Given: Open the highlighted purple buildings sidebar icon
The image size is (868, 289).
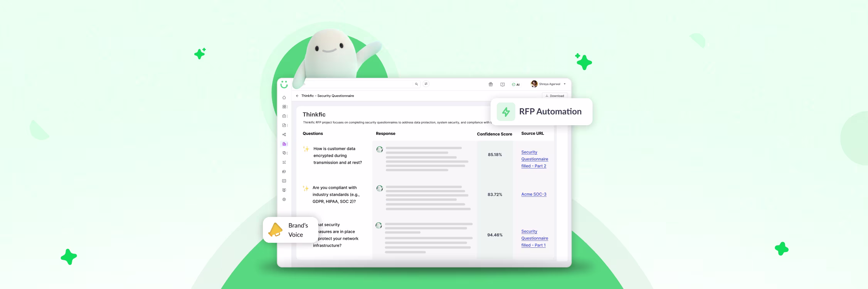Looking at the screenshot, I should click(284, 144).
